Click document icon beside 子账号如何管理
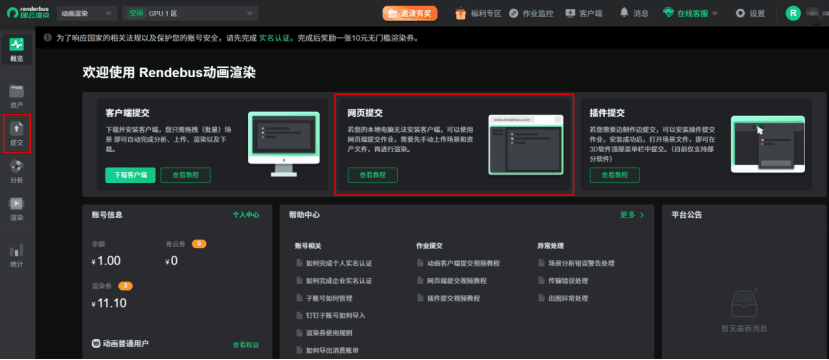 tap(299, 298)
